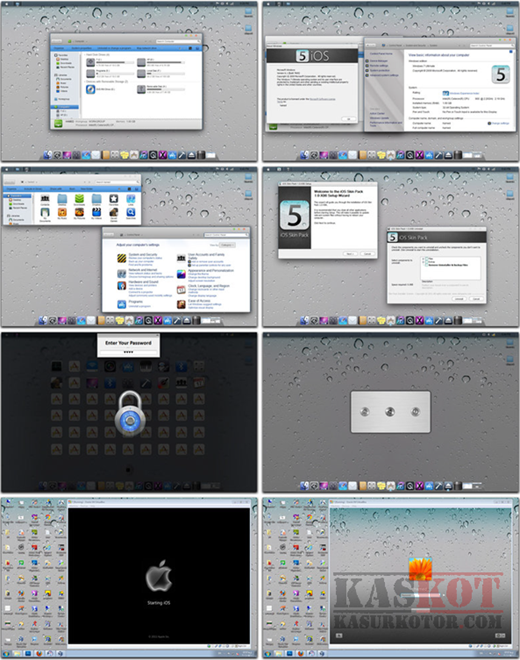Open the My Documents folder icon
Screen dimensions: 520x660
tap(45, 212)
